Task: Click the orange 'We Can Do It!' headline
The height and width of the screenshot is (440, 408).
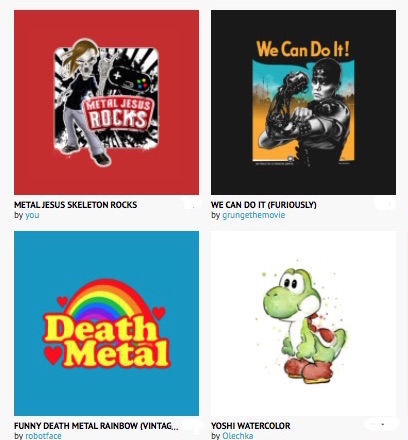Action: (x=303, y=49)
